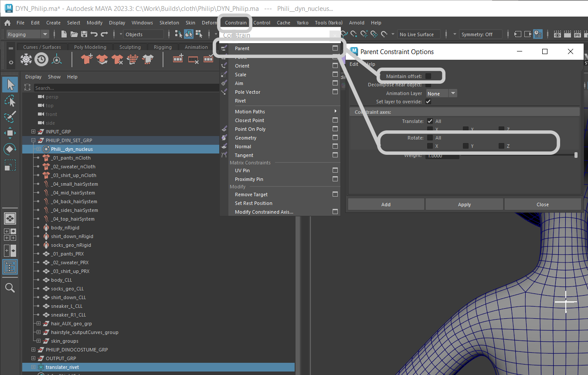Click the Remove nCloth shirt-x shelf icon

117,59
